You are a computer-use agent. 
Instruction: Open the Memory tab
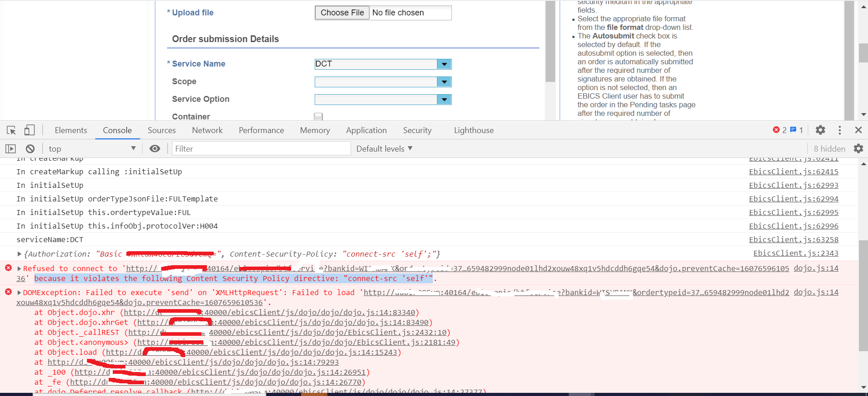pos(315,130)
